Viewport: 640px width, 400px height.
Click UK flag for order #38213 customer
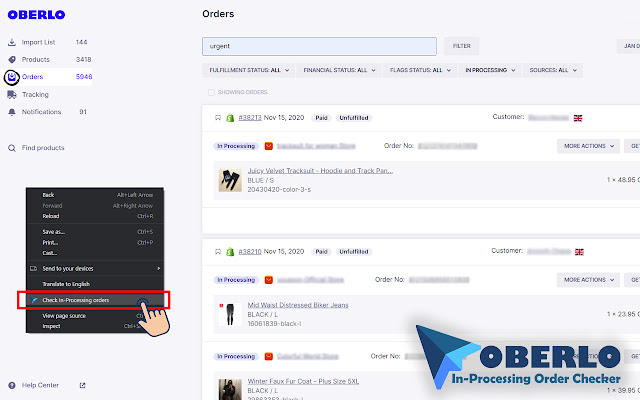(x=578, y=118)
